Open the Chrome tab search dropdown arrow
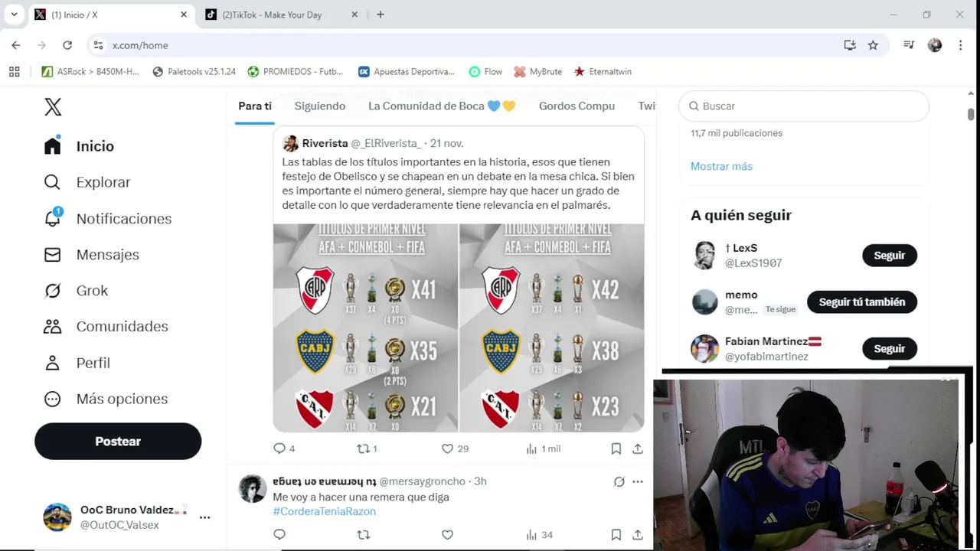This screenshot has height=551, width=980. [14, 15]
